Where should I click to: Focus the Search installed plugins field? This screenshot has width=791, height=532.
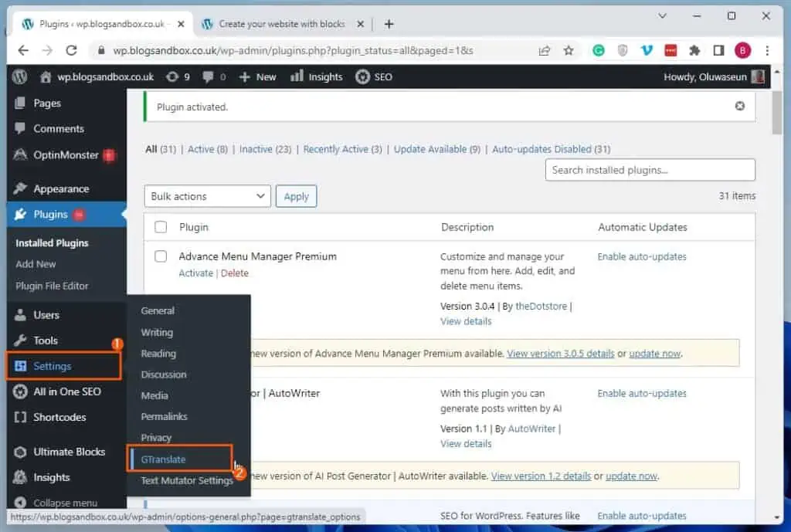tap(650, 170)
